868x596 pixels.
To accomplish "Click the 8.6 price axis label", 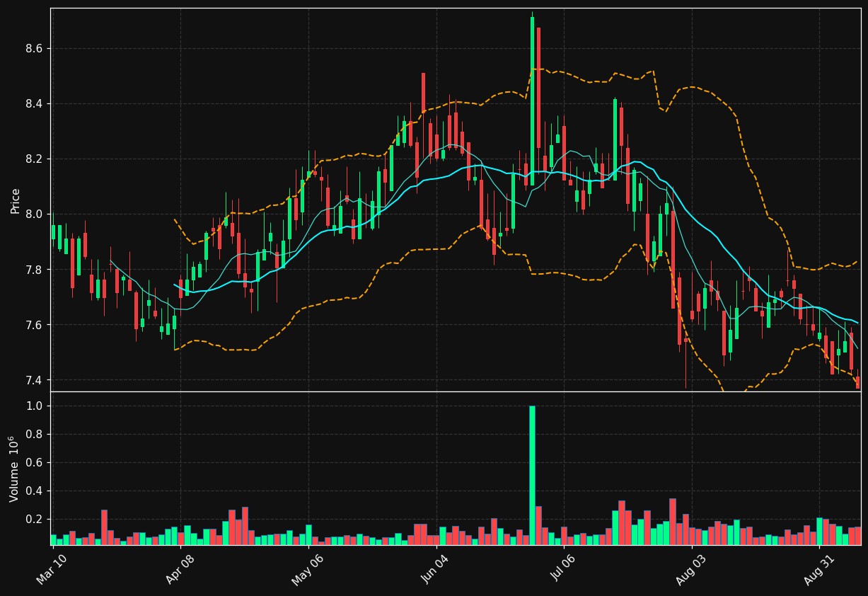I will [x=35, y=48].
